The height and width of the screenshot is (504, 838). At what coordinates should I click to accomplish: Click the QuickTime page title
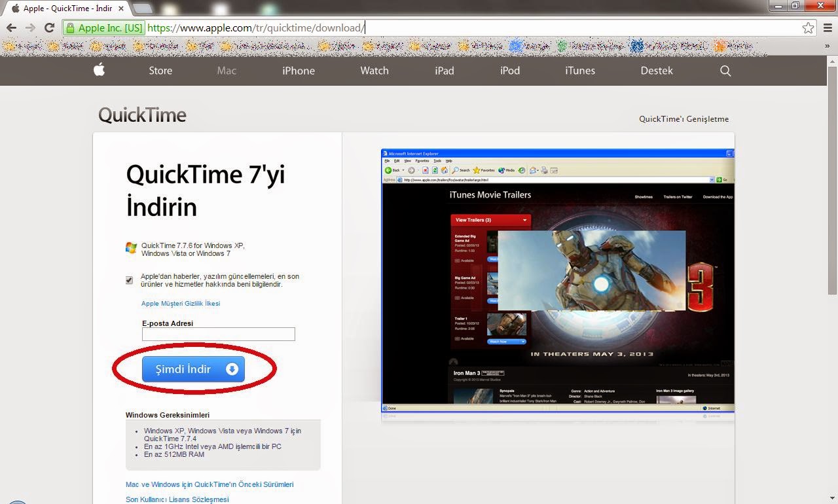click(x=142, y=115)
